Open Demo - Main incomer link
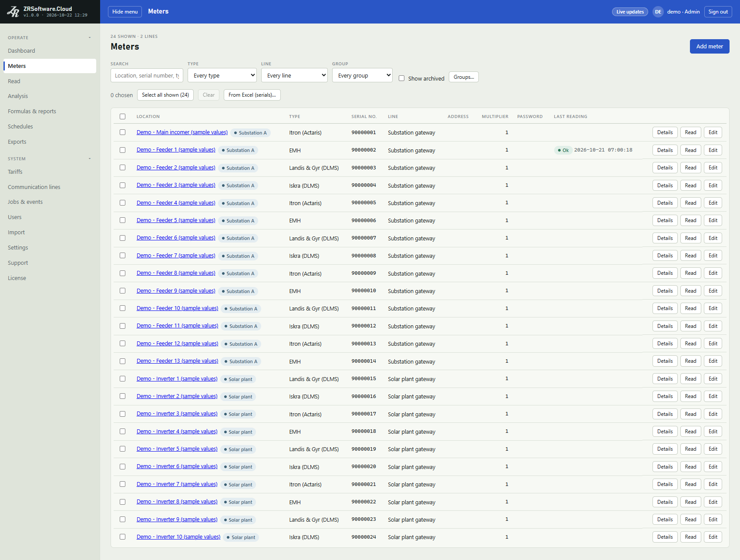This screenshot has height=560, width=740. (x=182, y=132)
